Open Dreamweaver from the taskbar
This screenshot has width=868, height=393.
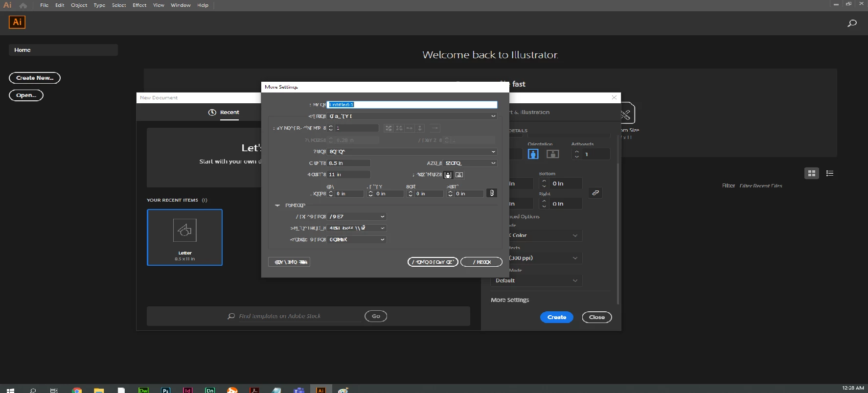[143, 390]
